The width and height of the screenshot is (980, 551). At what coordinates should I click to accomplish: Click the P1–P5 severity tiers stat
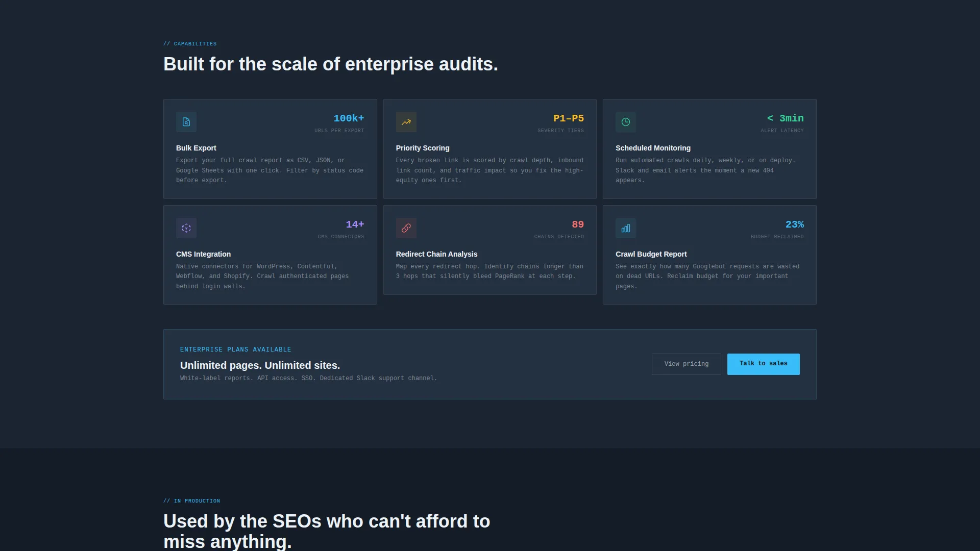(x=560, y=123)
